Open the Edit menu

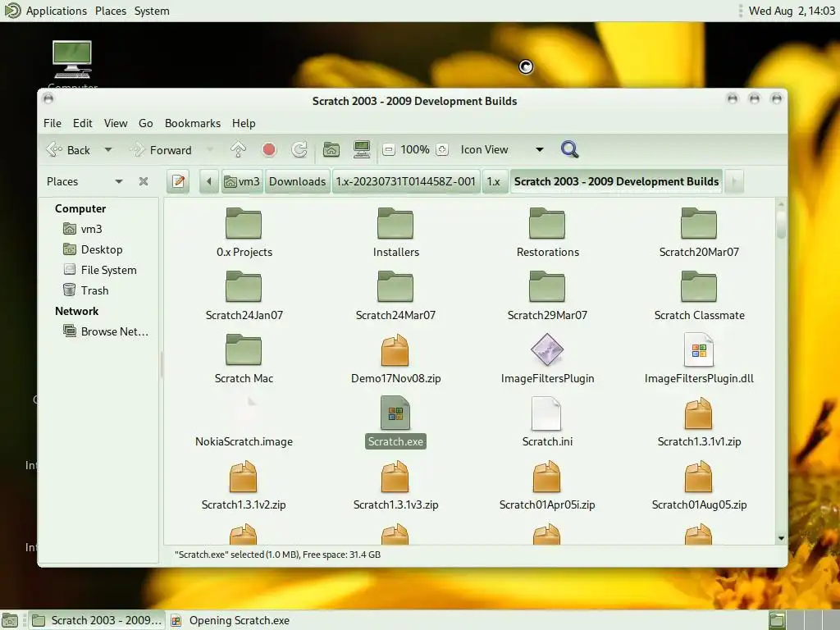click(x=83, y=123)
